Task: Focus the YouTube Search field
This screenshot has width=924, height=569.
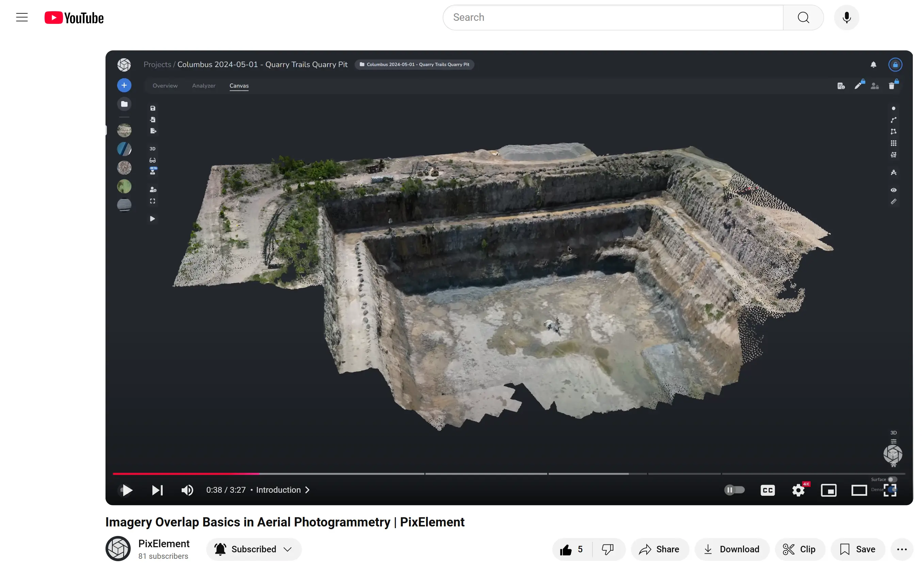Action: [613, 17]
